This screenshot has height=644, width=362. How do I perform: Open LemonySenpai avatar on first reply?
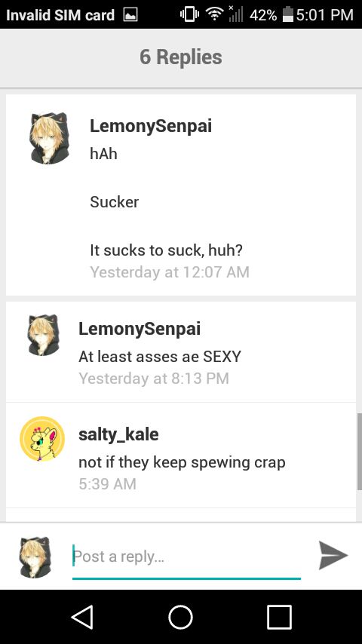[x=50, y=139]
